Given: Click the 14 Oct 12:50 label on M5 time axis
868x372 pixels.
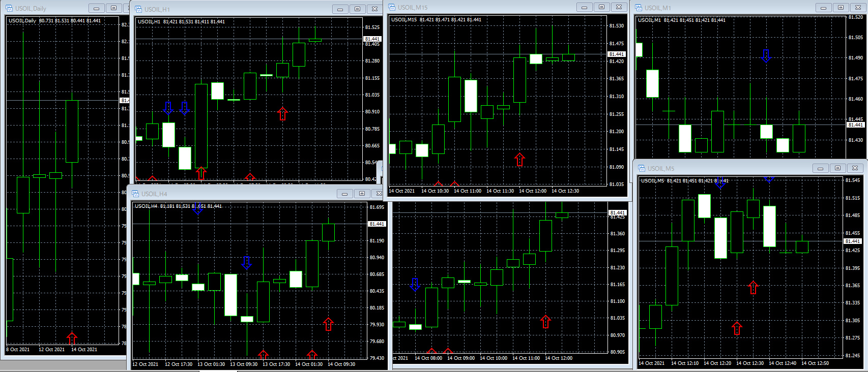Looking at the screenshot, I should [x=815, y=363].
